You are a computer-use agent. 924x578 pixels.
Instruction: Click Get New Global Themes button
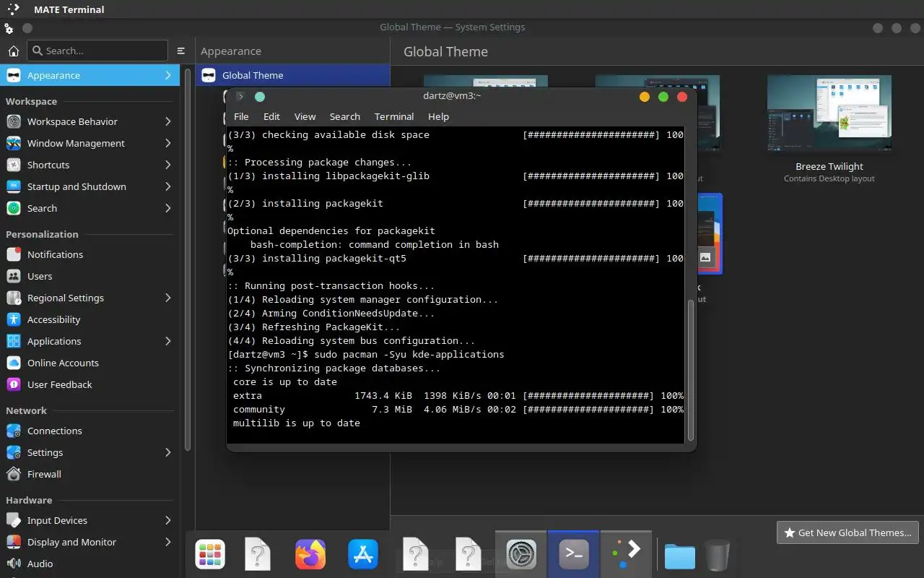847,532
